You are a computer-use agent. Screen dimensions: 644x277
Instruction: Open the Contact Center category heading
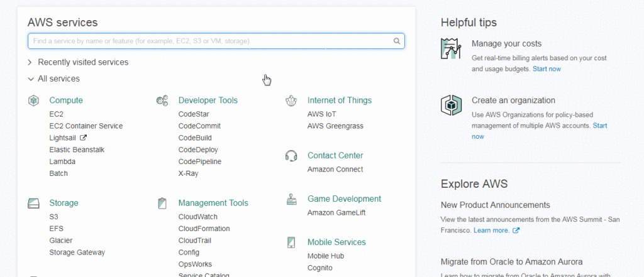coord(336,156)
